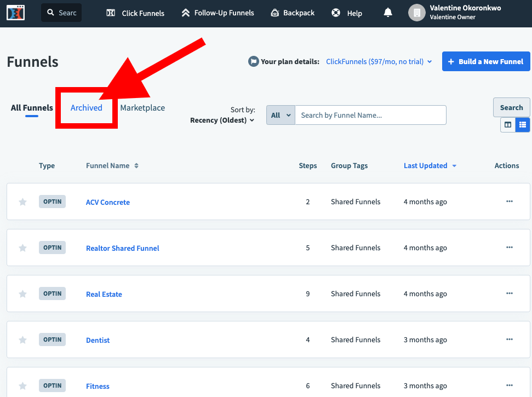Switch to the Marketplace tab
The width and height of the screenshot is (532, 397).
[142, 108]
